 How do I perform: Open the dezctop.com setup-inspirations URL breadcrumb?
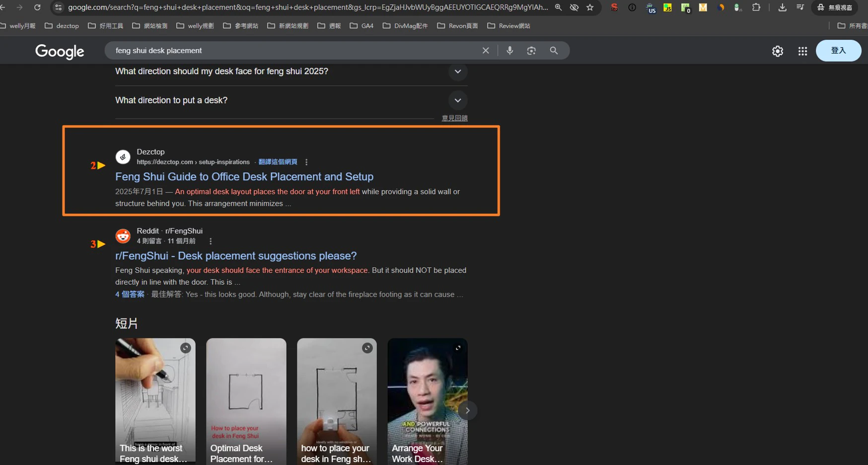tap(193, 162)
